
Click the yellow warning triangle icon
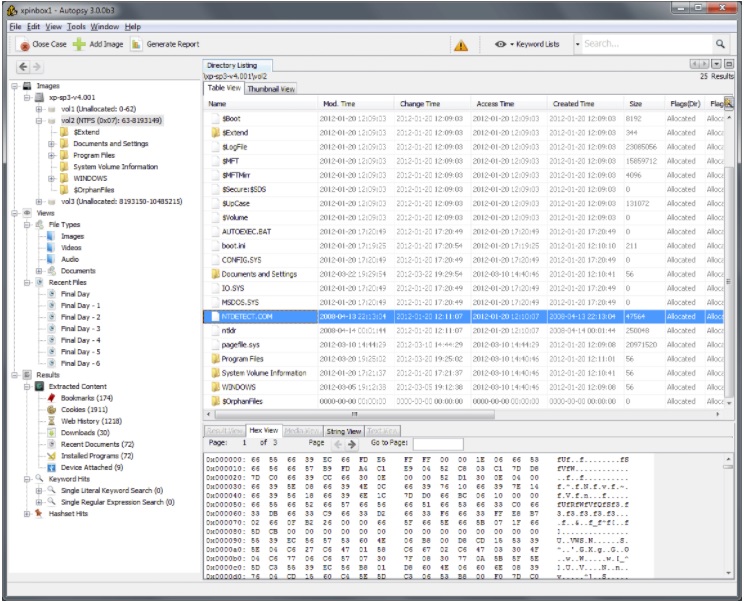460,45
